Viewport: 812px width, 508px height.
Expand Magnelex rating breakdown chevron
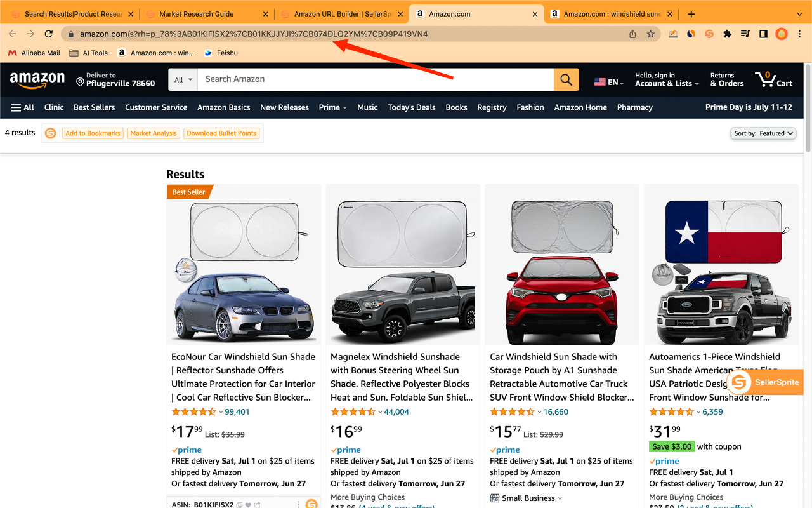pos(380,412)
